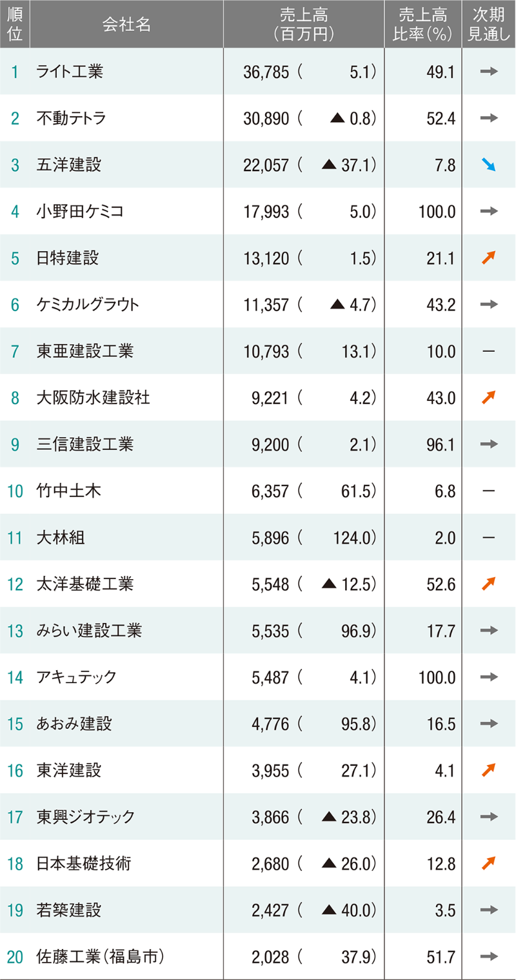Select company name ケミカルグラウト
This screenshot has height=980, width=516.
tap(88, 305)
